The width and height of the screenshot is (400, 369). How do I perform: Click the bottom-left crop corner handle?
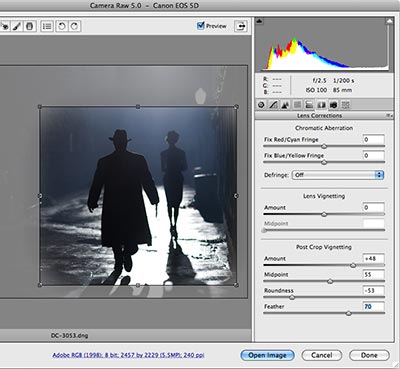click(x=40, y=285)
